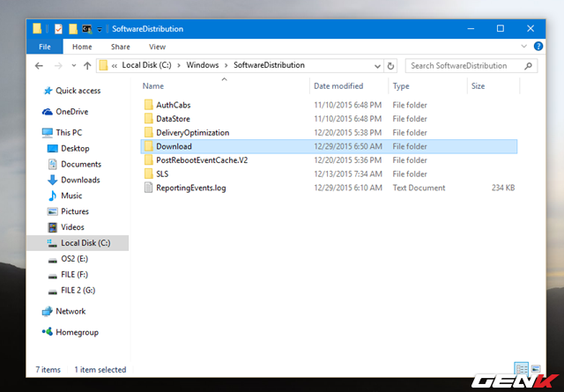Click the Properties icon in the quick access toolbar
564x392 pixels.
tap(58, 29)
